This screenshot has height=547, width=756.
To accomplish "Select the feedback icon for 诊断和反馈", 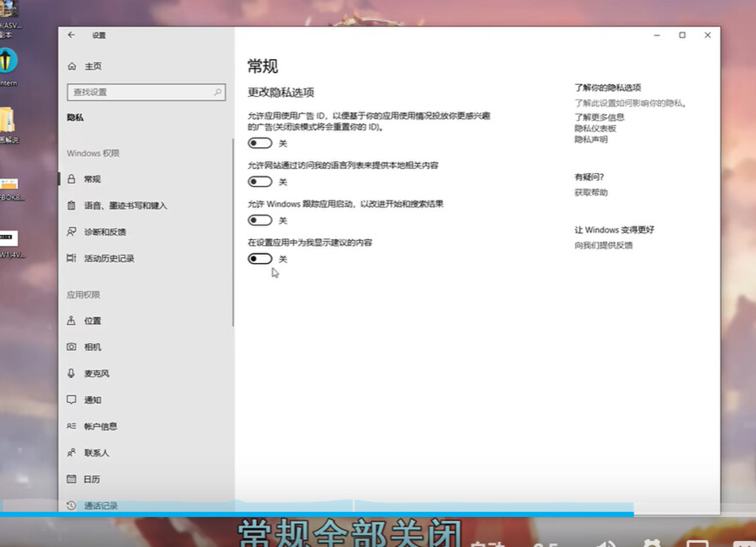I will [x=71, y=232].
